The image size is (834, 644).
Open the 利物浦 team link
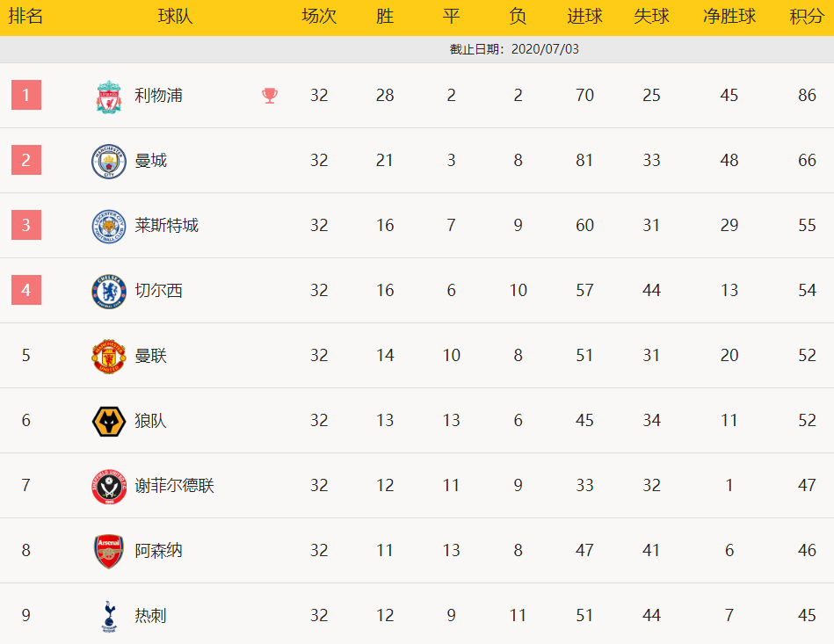coord(158,95)
